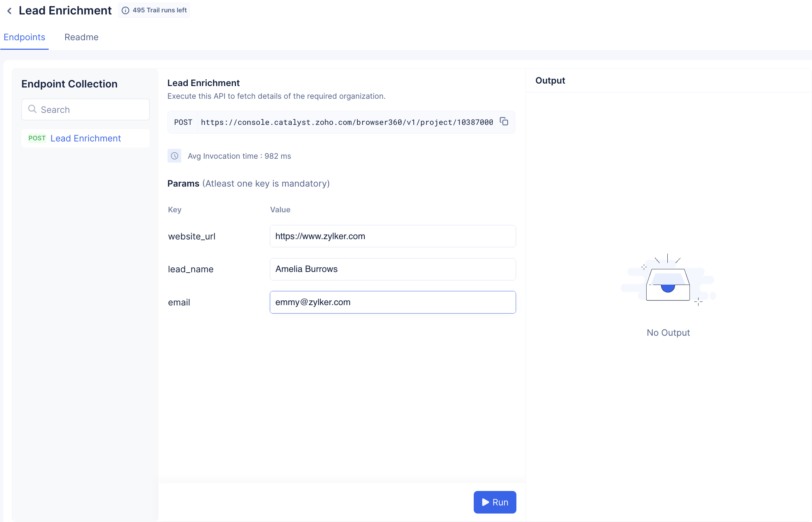Click the Search icon in Endpoint Collection
Screen dimensions: 812x522
(x=32, y=109)
